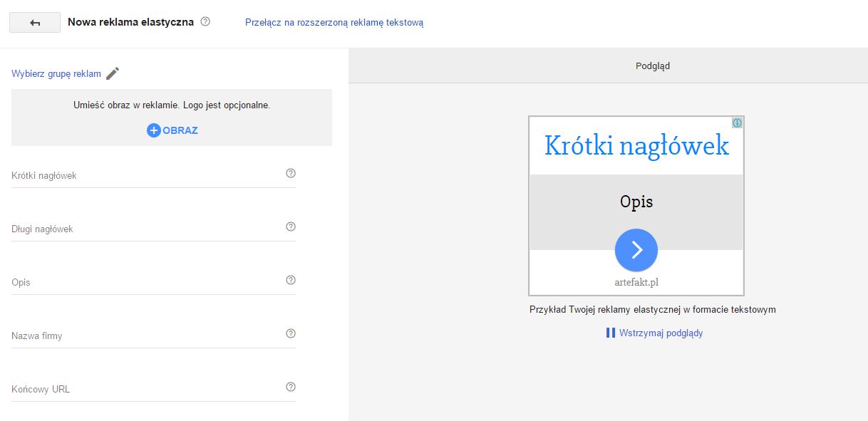Open help icon for Krótki nagłówek field
Screen dimensions: 868x421
[x=290, y=173]
